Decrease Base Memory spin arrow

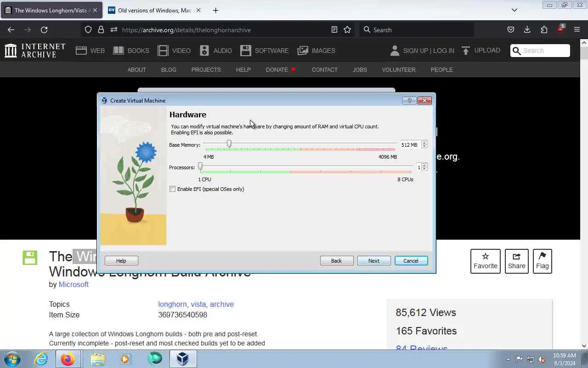pyautogui.click(x=424, y=146)
